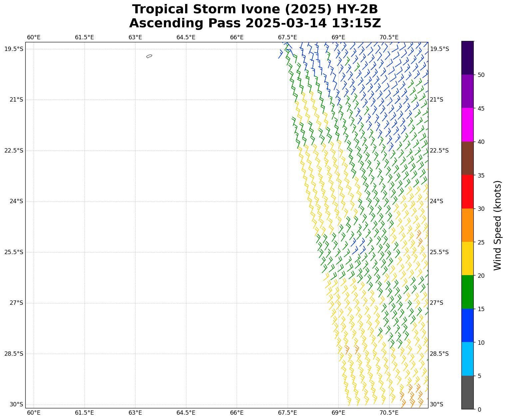This screenshot has height=420, width=507.
Task: Click the red 30-35 knots colorbar segment
Action: pos(467,192)
